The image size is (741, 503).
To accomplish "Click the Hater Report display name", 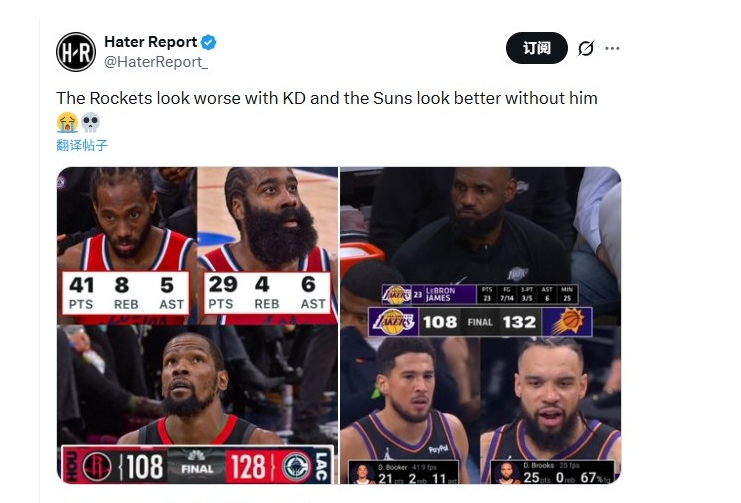I will 150,42.
